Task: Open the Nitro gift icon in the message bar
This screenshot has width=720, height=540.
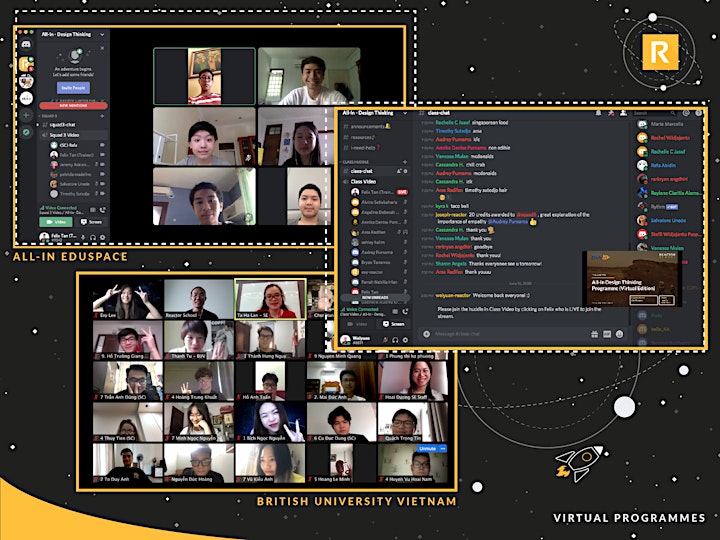Action: pyautogui.click(x=595, y=334)
